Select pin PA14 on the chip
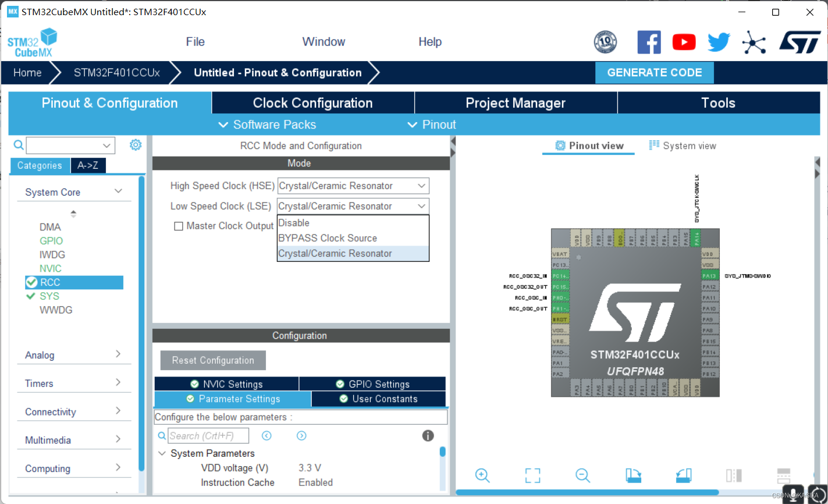The width and height of the screenshot is (828, 504). 697,237
